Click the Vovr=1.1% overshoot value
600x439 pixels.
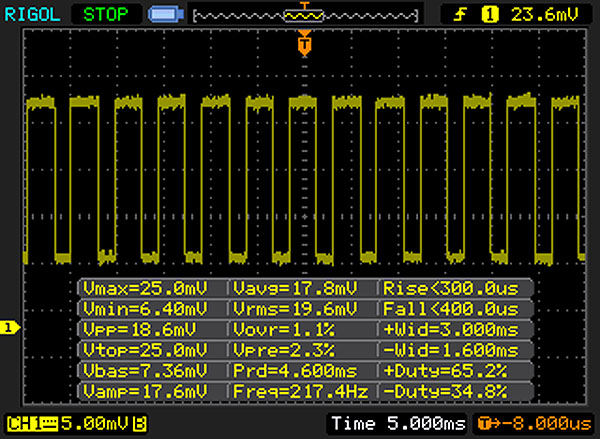point(284,330)
